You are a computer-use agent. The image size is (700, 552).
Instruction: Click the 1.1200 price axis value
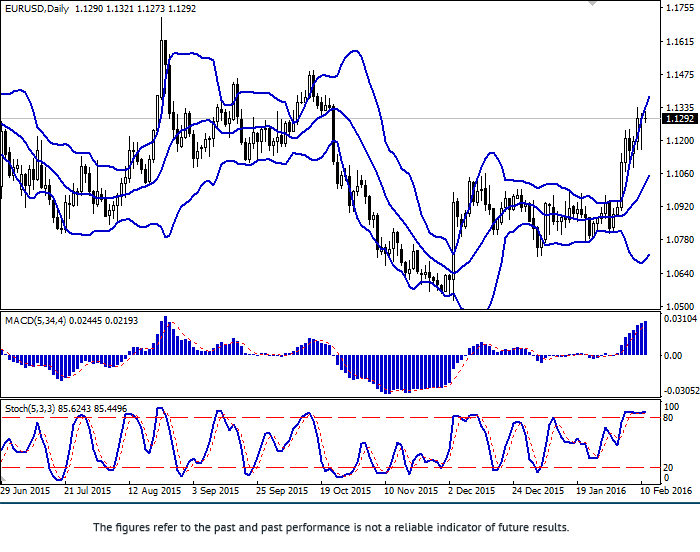[x=680, y=141]
